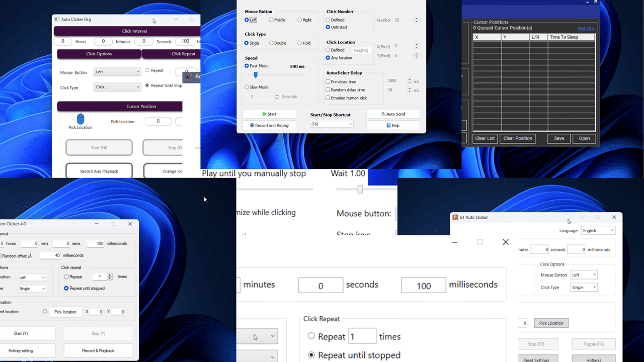Image resolution: width=644 pixels, height=362 pixels.
Task: Select Defined under Click Location
Action: (328, 50)
